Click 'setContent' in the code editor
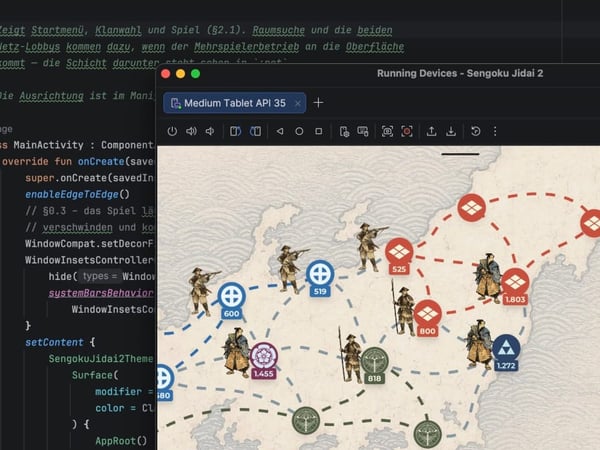 click(54, 342)
